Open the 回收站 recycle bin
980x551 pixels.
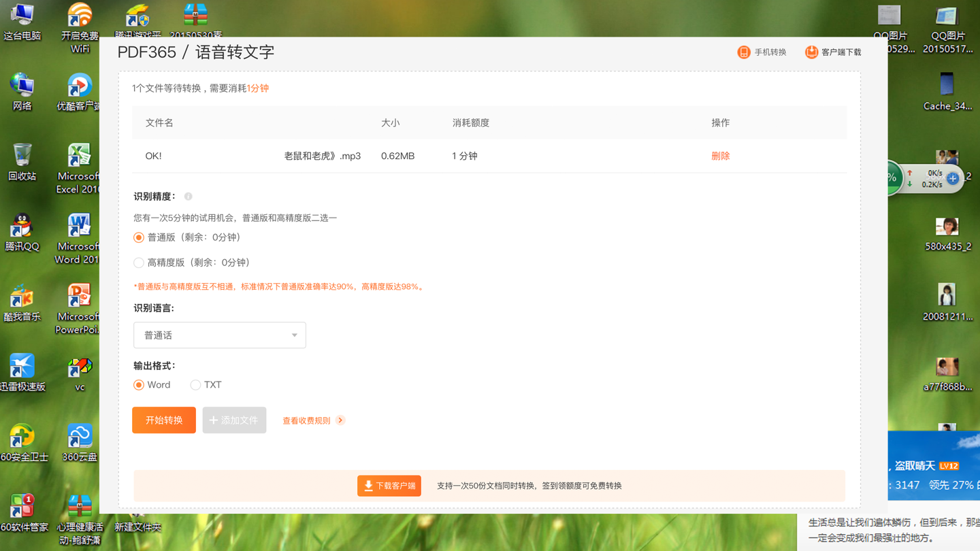(x=22, y=162)
